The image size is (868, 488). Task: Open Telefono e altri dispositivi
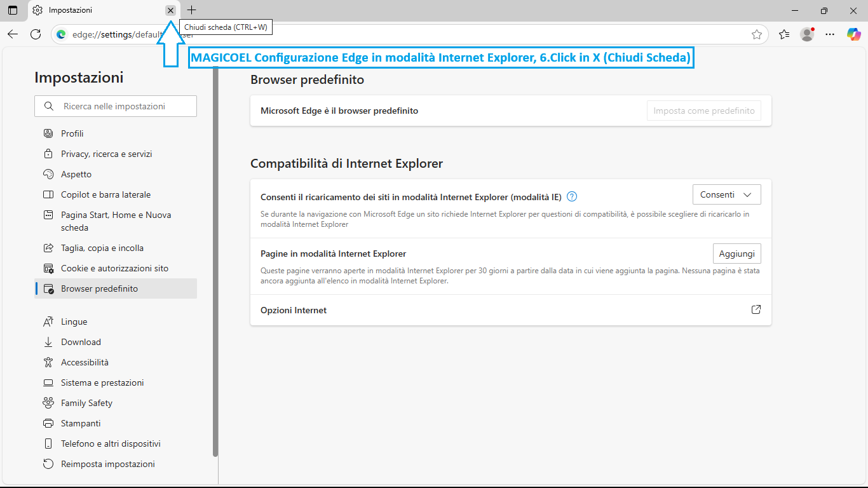(x=116, y=444)
